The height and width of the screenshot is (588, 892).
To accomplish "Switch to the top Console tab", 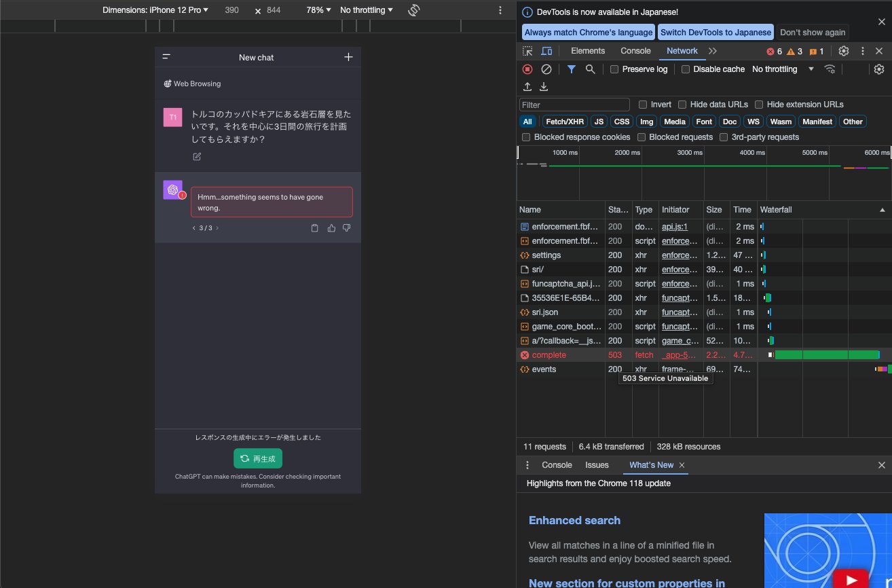I will click(x=635, y=51).
